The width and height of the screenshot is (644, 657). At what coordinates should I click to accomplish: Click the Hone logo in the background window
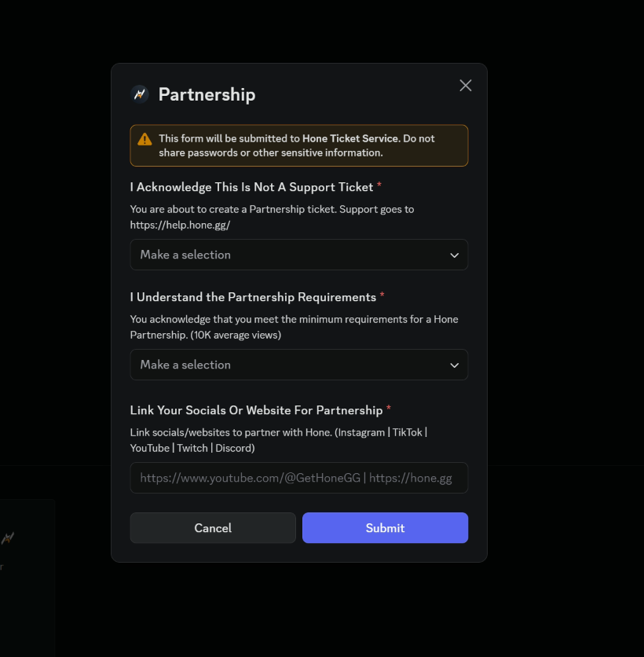[8, 538]
